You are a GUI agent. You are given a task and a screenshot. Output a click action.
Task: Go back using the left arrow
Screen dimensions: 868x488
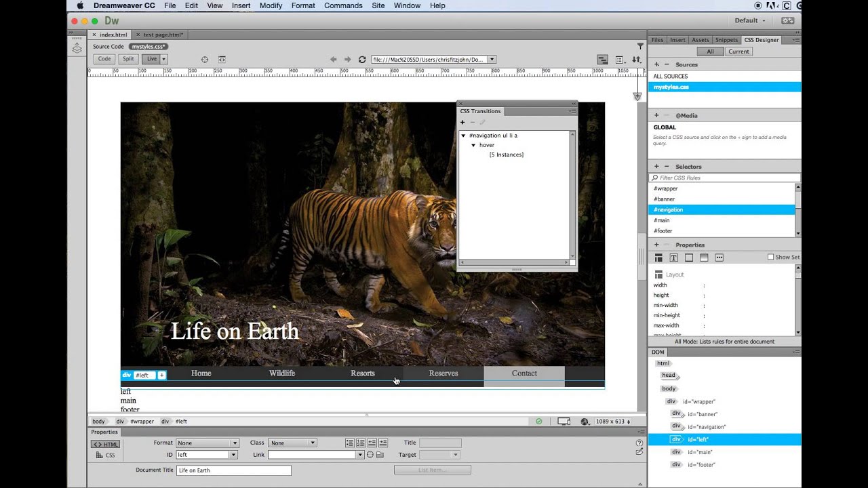(x=333, y=60)
